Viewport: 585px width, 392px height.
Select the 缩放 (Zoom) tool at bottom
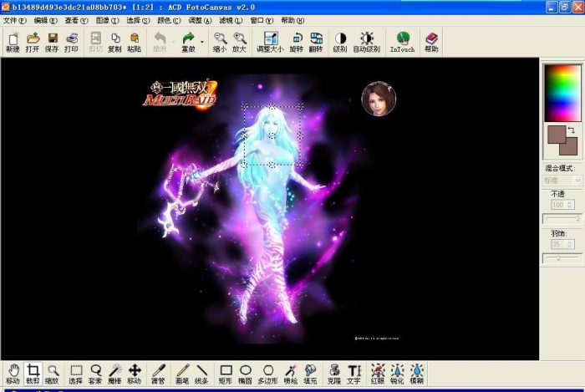[x=52, y=374]
